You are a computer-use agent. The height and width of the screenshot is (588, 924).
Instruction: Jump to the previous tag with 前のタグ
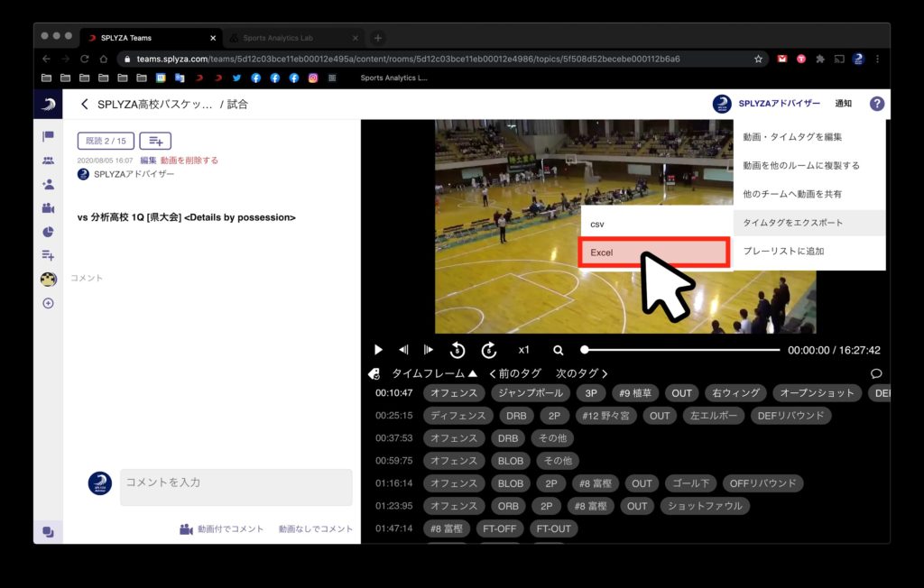pos(515,373)
